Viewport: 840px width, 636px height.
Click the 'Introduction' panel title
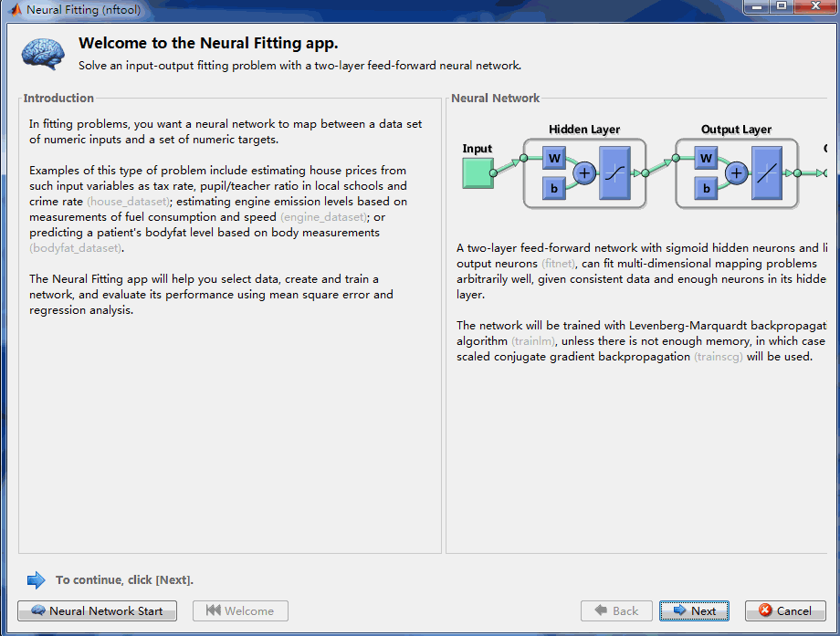point(58,98)
